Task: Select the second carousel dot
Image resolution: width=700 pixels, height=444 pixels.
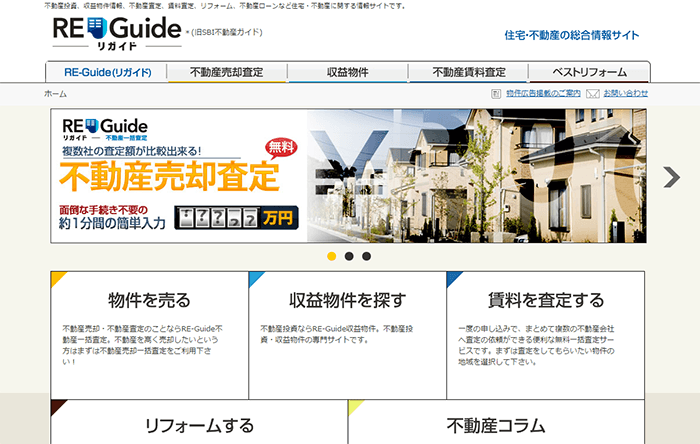Action: coord(349,256)
